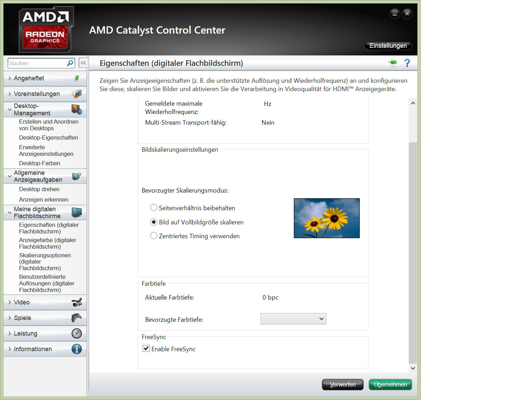Click the Desktop-Management monitor icon
The height and width of the screenshot is (400, 532).
[77, 109]
